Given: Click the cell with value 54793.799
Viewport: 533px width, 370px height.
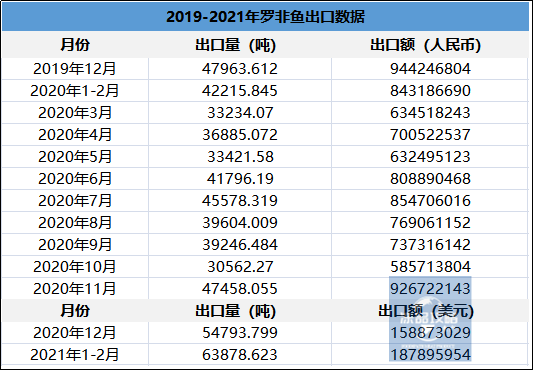Looking at the screenshot, I should 240,333.
